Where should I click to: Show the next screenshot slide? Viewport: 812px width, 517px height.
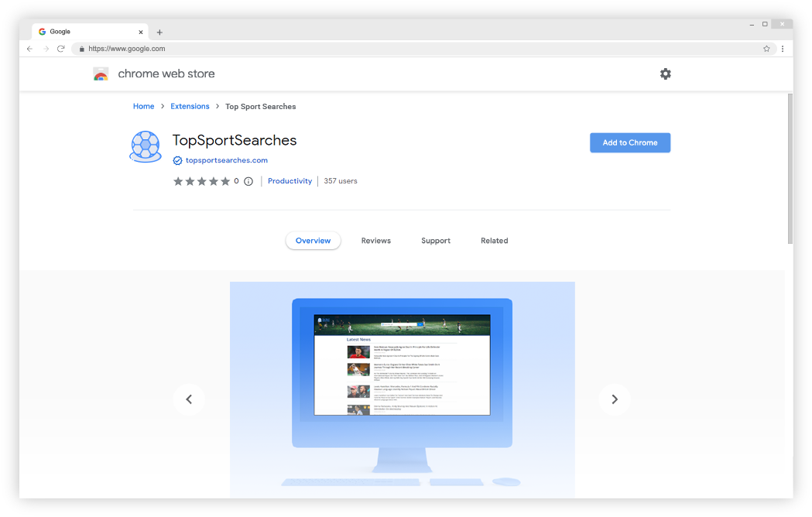(x=614, y=399)
